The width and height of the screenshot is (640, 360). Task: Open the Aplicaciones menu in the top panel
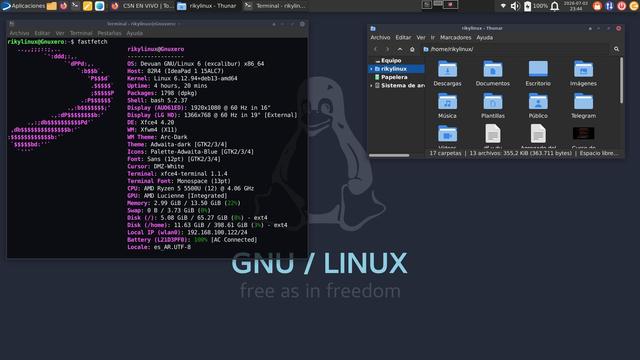click(x=23, y=6)
